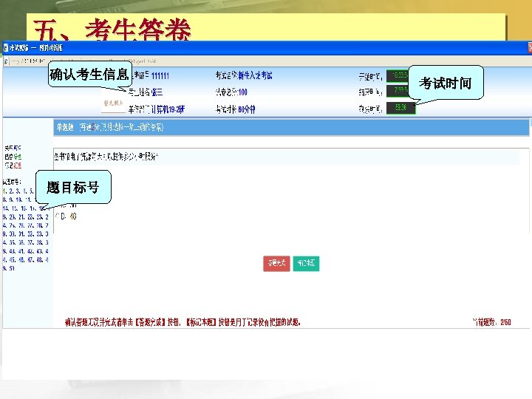Image resolution: width=532 pixels, height=399 pixels.
Task: Go to question number 1
Action: (4, 191)
